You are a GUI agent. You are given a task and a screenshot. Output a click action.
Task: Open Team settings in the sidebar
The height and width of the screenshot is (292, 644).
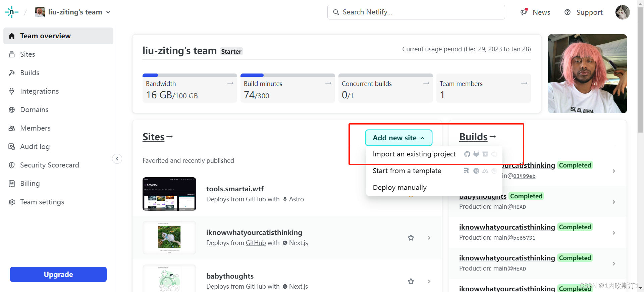tap(58, 202)
